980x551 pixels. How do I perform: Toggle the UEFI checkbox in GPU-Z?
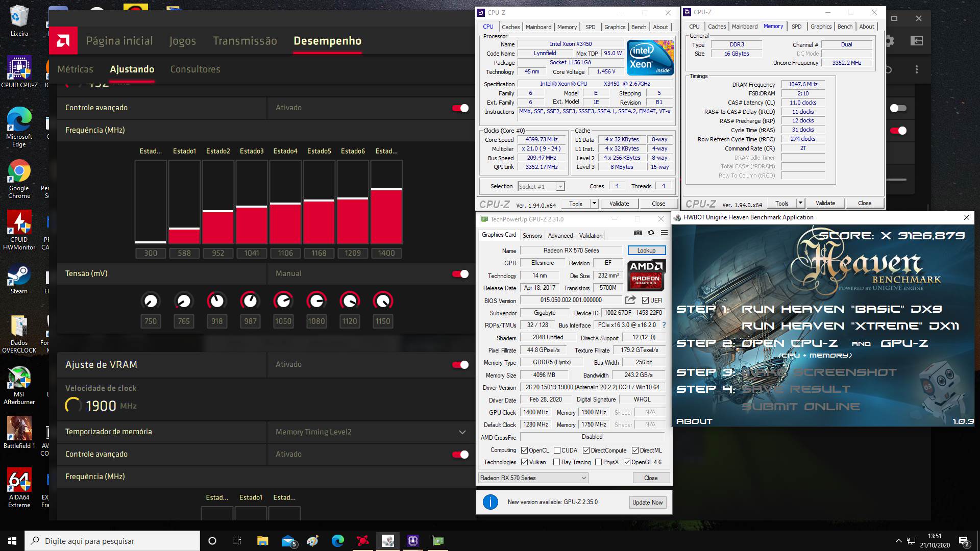point(645,300)
